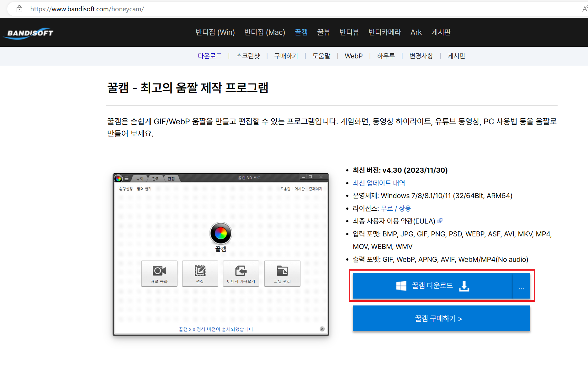Open the 최신 업데이트 내역 link
Image resolution: width=588 pixels, height=367 pixels.
coord(379,183)
